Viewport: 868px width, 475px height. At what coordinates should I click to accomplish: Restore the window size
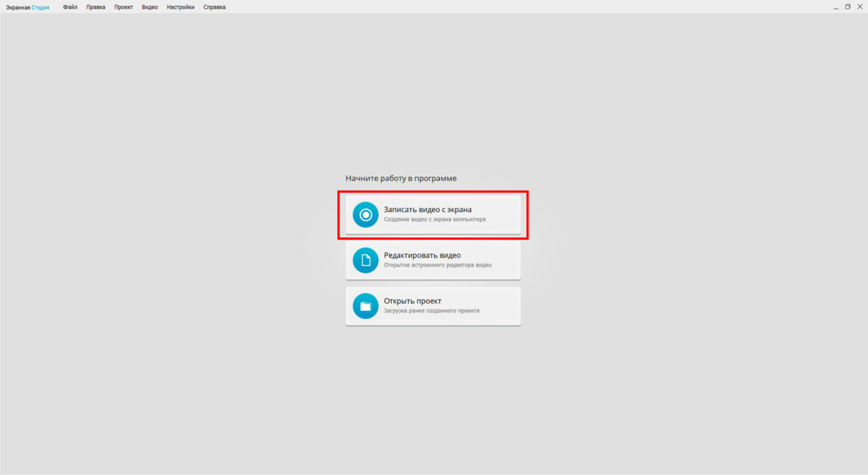[847, 7]
